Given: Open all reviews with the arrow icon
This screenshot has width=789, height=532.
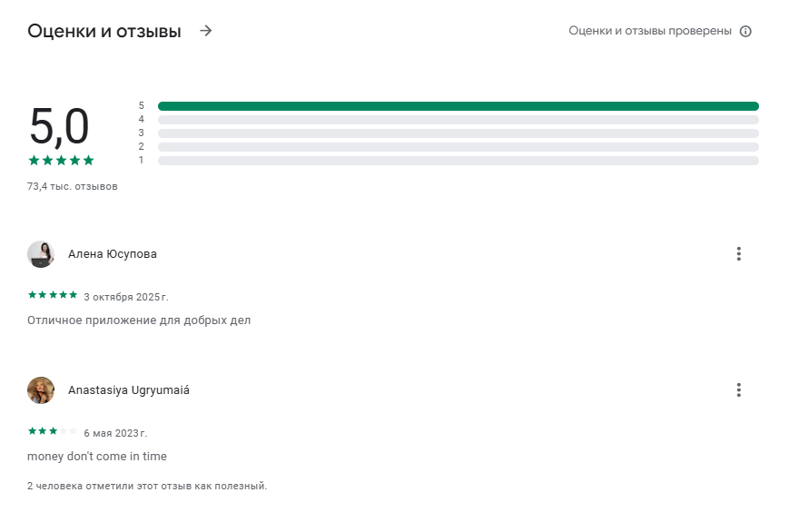Looking at the screenshot, I should (x=206, y=31).
